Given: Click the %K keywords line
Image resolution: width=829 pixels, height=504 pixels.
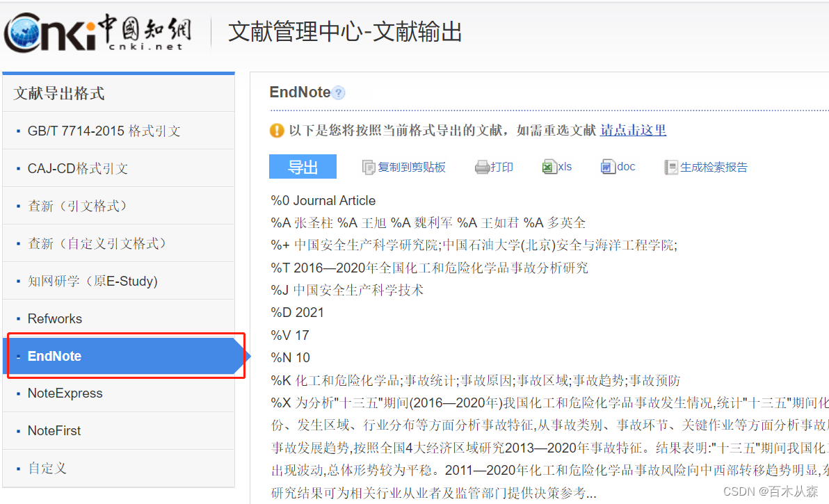Looking at the screenshot, I should coord(475,380).
